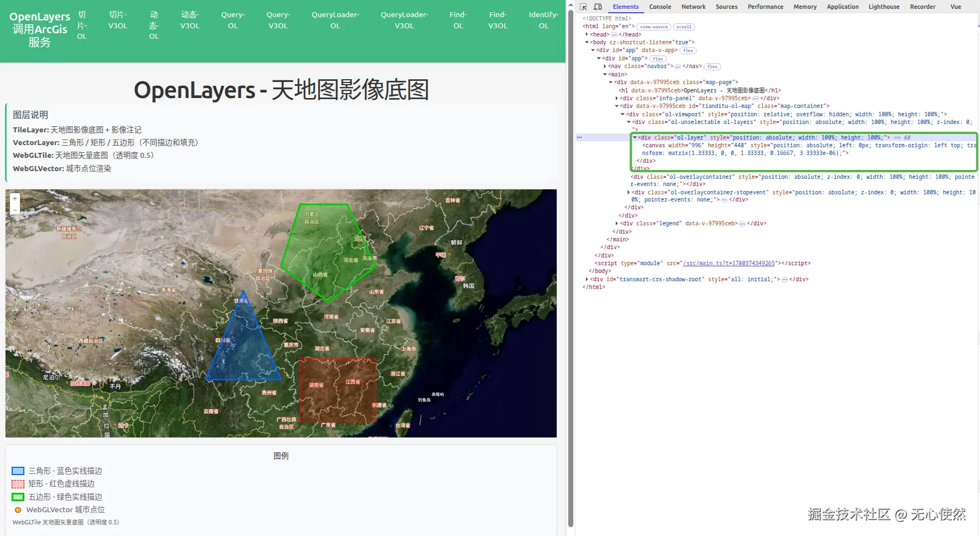980x536 pixels.
Task: Click the green pentagon legend swatch
Action: point(18,497)
